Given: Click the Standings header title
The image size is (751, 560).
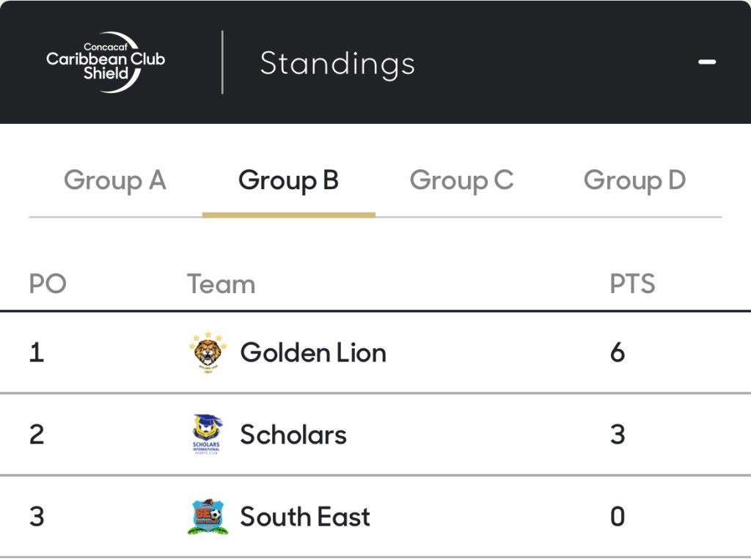Looking at the screenshot, I should [337, 64].
